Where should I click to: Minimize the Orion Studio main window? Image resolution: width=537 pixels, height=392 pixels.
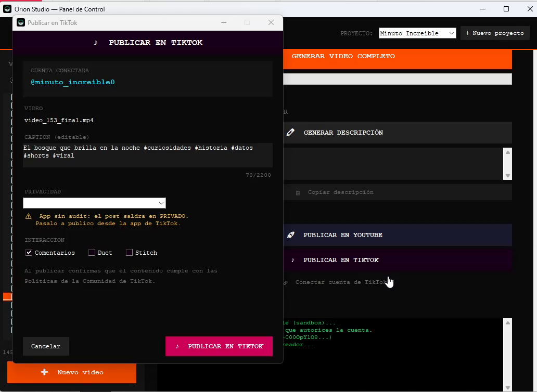point(483,9)
